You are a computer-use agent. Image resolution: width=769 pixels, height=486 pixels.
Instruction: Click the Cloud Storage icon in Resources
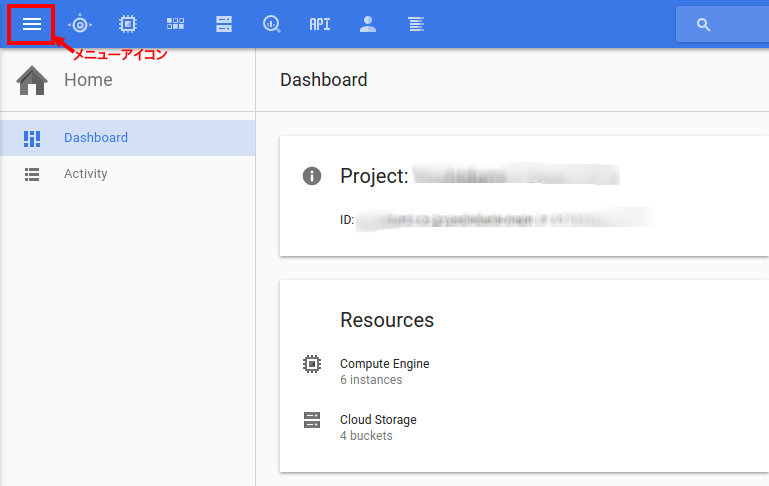click(x=312, y=420)
